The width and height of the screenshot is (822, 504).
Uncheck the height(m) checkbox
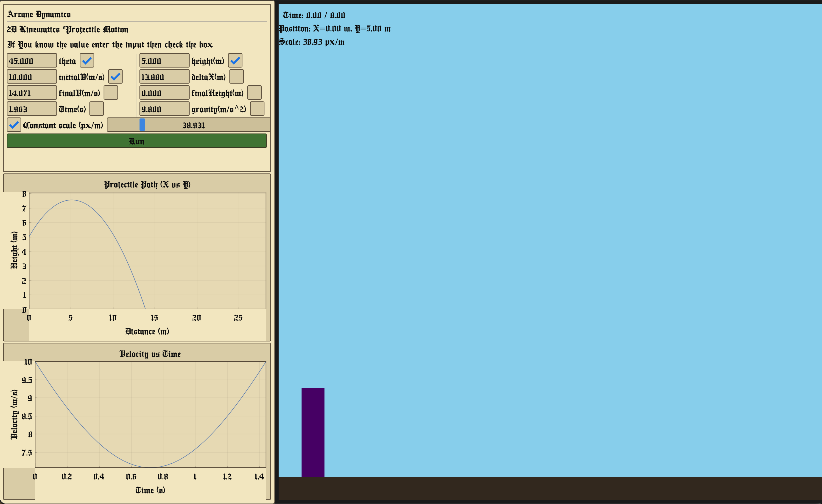(235, 61)
